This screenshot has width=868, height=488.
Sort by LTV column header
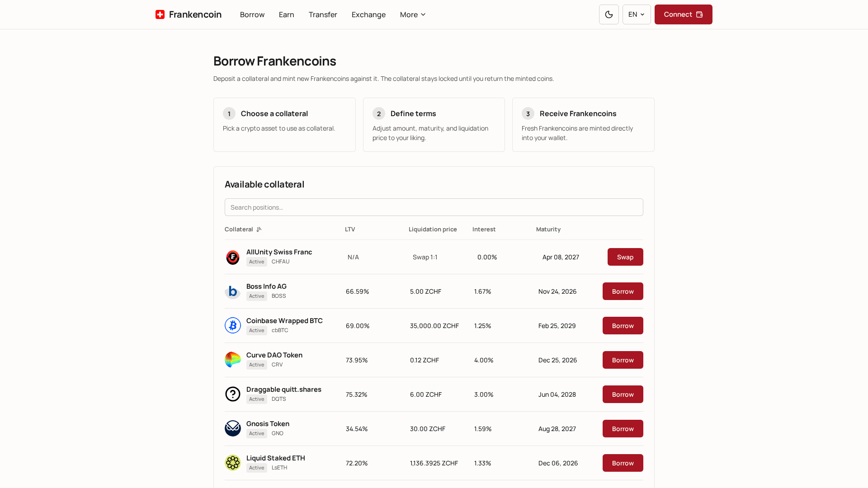350,230
